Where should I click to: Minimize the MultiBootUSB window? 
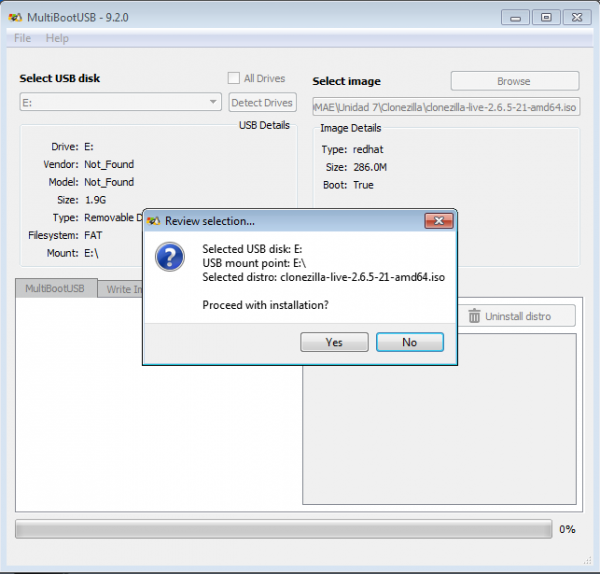pyautogui.click(x=515, y=17)
